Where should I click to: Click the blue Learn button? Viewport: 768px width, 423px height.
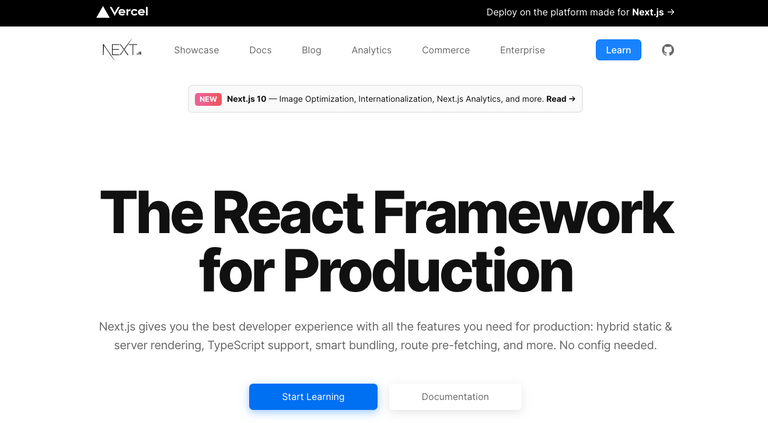coord(618,50)
